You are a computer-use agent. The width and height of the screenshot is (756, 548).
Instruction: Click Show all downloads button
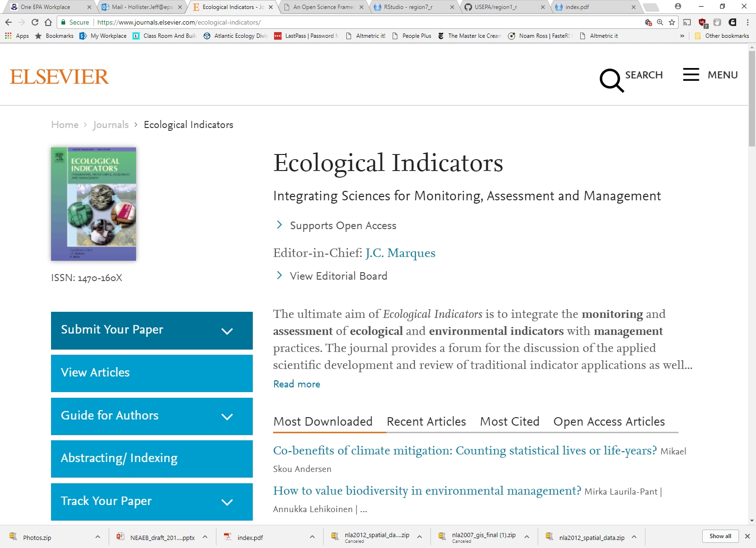[720, 536]
